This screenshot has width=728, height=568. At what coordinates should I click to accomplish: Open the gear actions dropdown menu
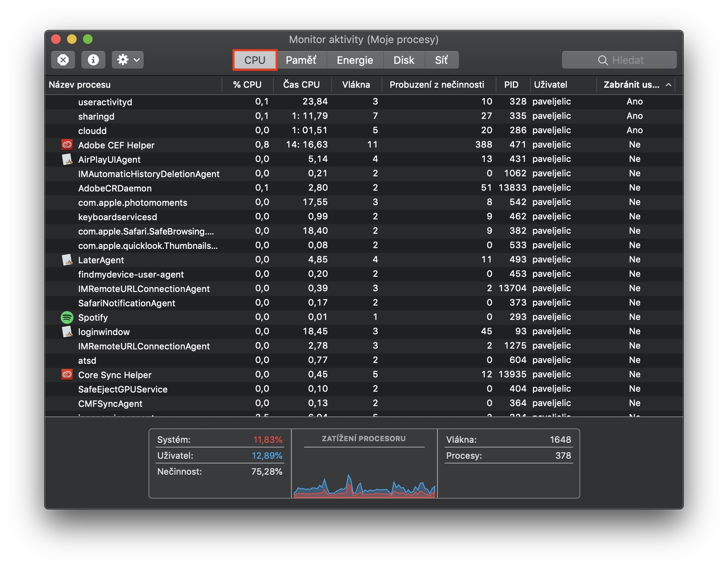128,60
